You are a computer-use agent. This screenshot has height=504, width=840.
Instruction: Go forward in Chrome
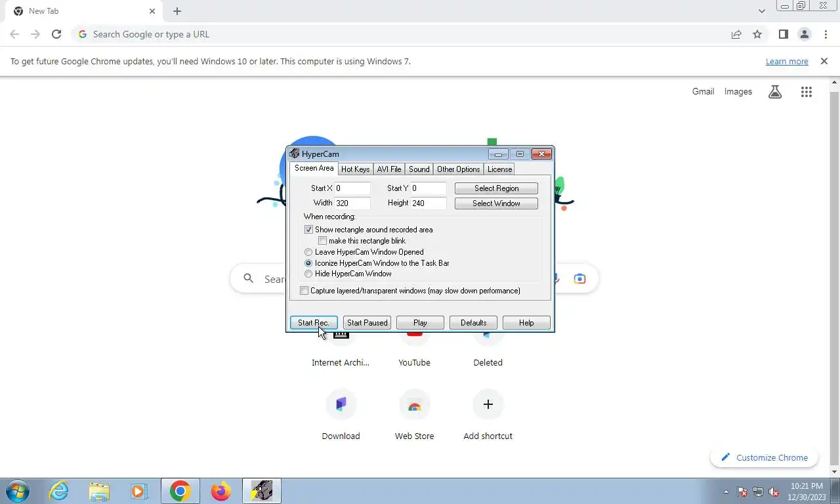35,34
